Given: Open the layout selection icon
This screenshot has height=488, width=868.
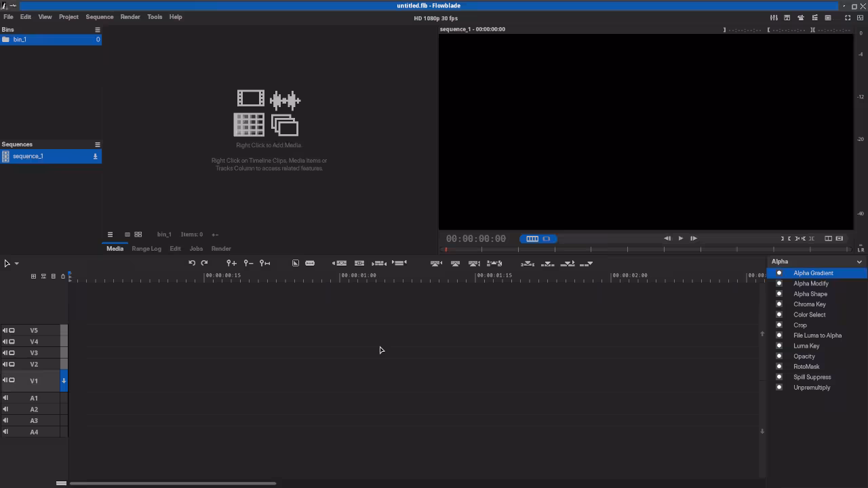Looking at the screenshot, I should click(x=860, y=18).
